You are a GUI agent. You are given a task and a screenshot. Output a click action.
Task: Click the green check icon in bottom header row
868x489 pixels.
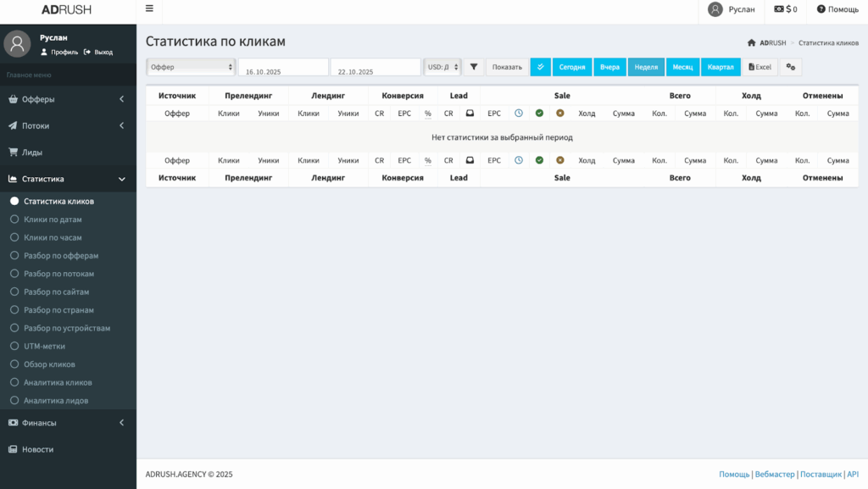(539, 160)
